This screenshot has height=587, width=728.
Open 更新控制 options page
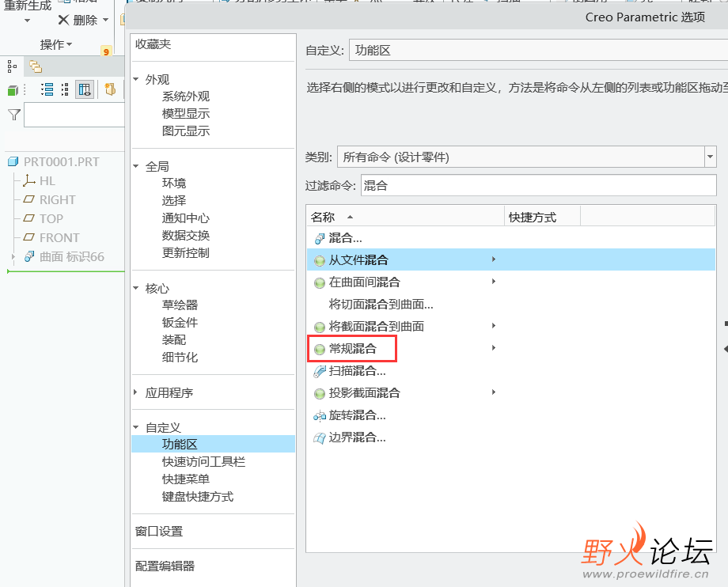tap(186, 253)
